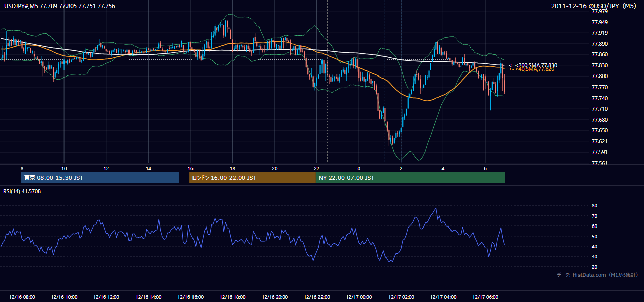The image size is (644, 302).
Task: Click bottom date label 12/17 06:00
Action: point(485,297)
